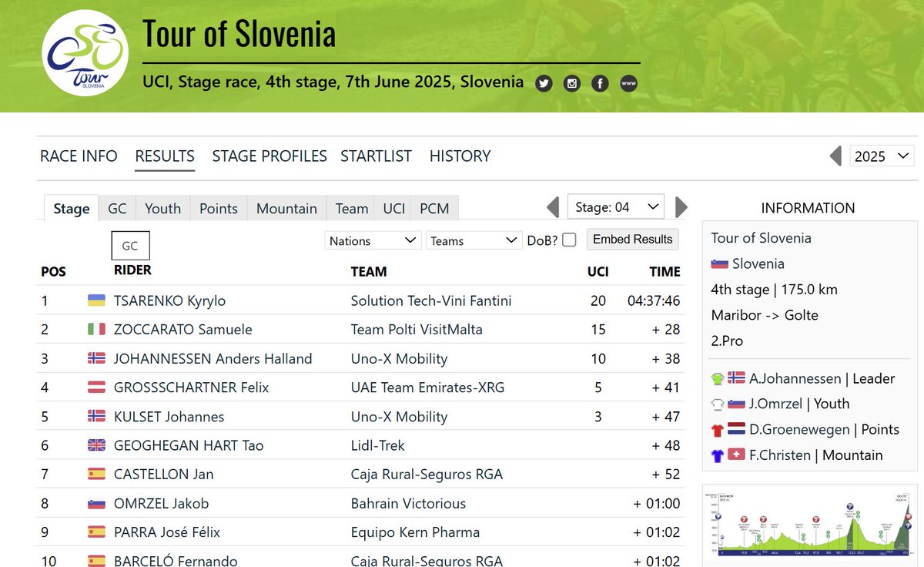Viewport: 924px width, 567px height.
Task: Open the RACE INFO menu
Action: point(79,156)
